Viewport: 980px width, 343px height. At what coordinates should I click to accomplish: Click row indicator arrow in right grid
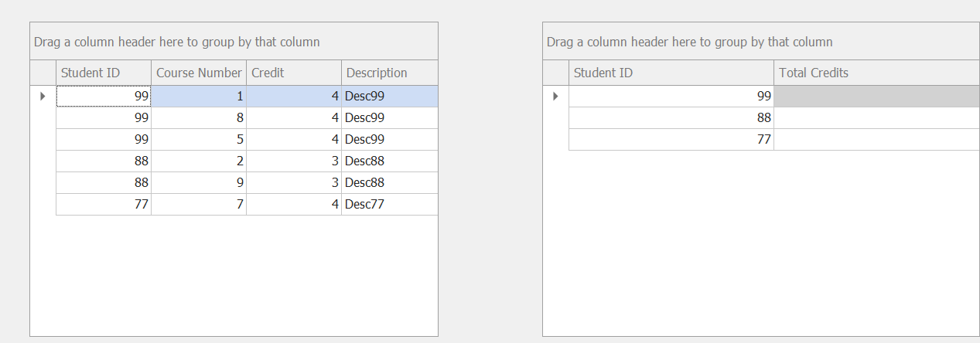555,97
